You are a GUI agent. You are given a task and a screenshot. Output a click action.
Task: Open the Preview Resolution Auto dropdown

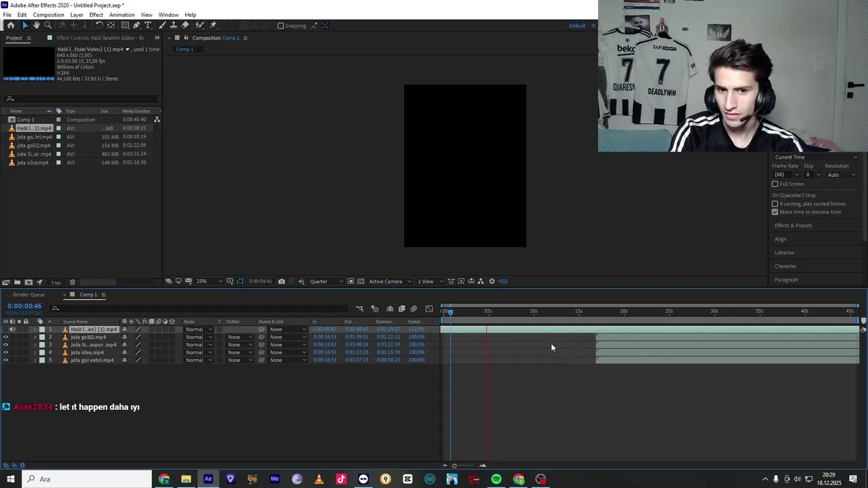[x=842, y=175]
